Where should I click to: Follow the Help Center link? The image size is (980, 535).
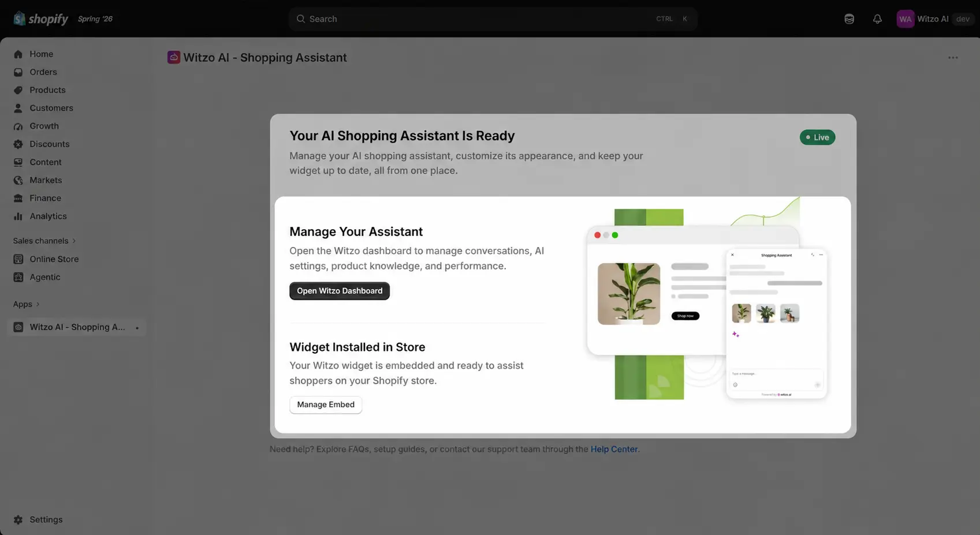614,449
